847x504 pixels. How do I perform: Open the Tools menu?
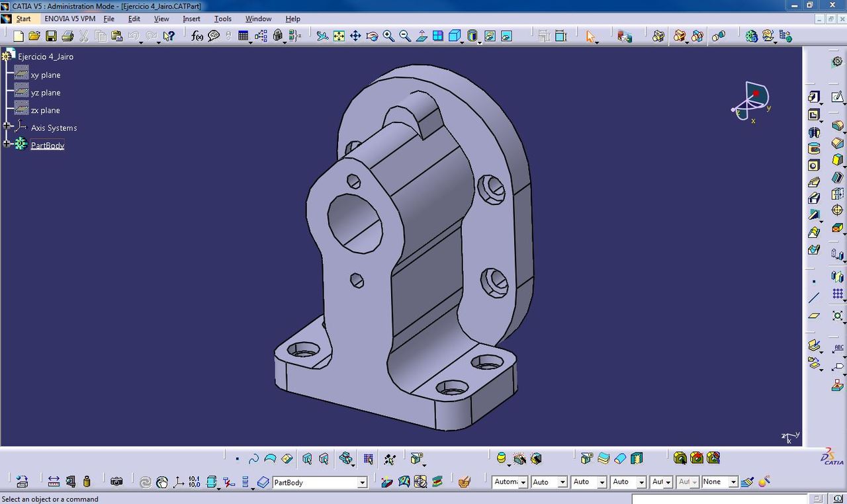(x=223, y=19)
